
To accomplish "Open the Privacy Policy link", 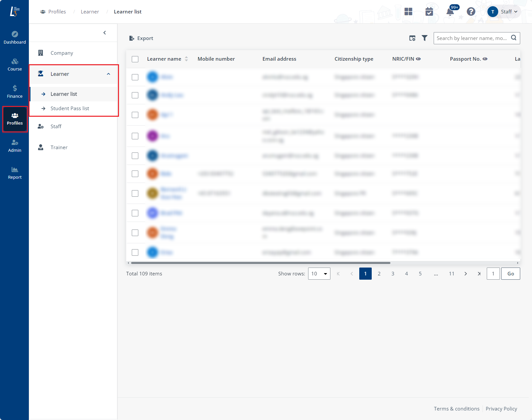I will [501, 409].
